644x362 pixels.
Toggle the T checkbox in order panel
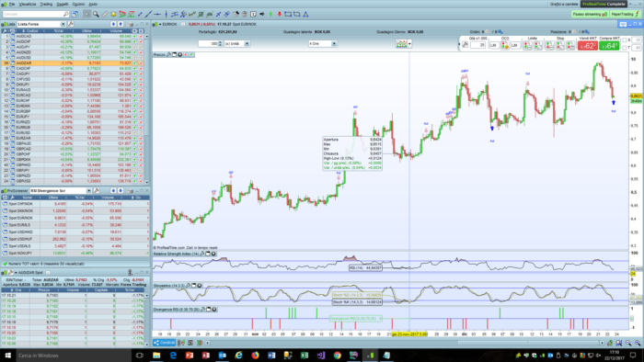click(625, 48)
